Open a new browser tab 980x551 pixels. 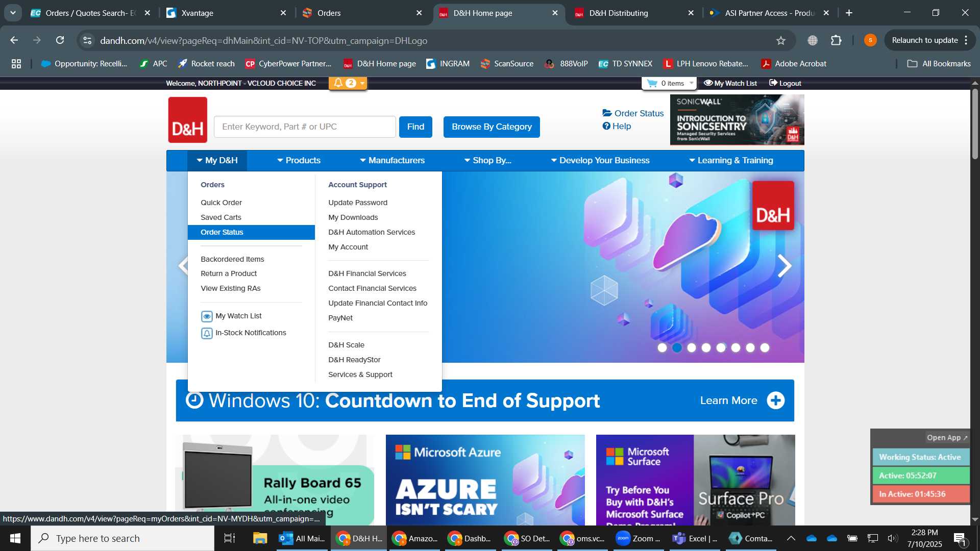click(x=849, y=13)
